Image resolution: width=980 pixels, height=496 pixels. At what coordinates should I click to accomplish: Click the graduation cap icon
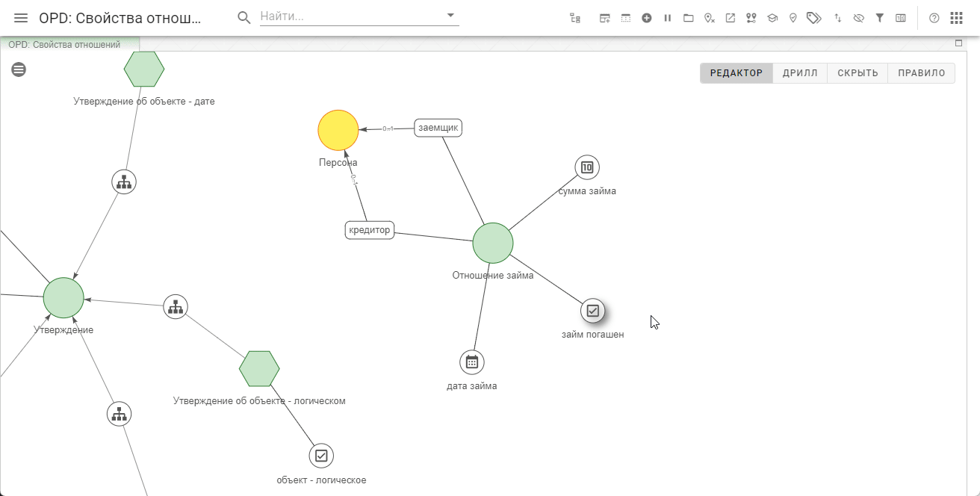772,18
